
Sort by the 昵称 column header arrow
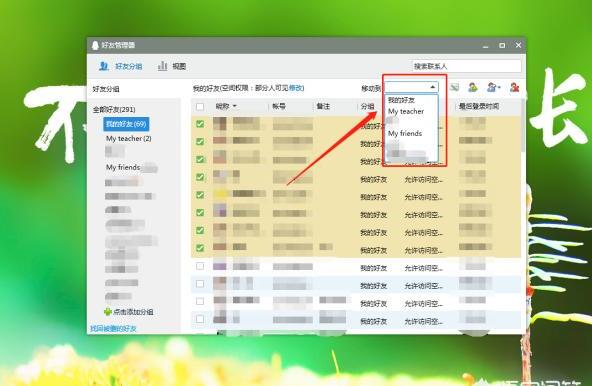234,107
